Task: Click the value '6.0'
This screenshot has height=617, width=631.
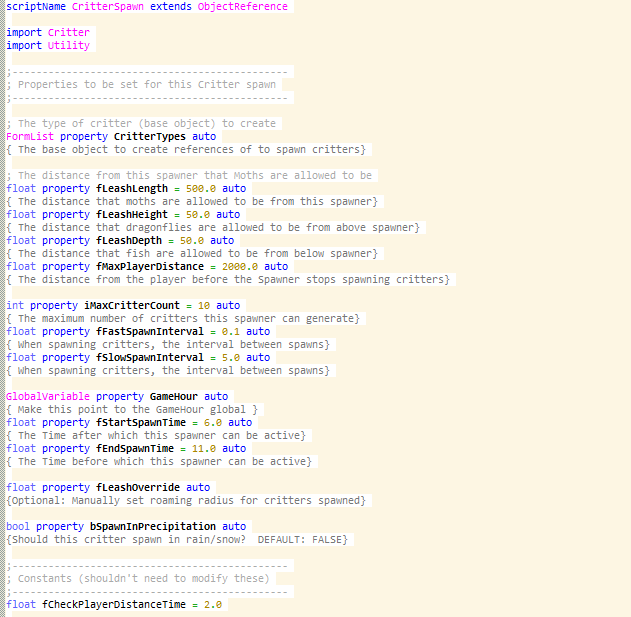Action: click(x=213, y=423)
